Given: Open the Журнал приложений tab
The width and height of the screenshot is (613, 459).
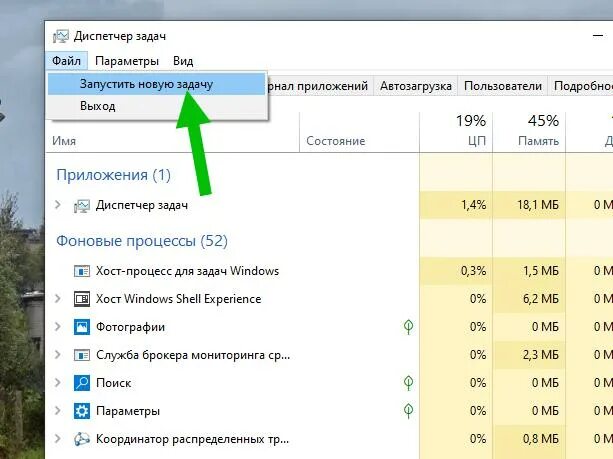Looking at the screenshot, I should coord(320,86).
